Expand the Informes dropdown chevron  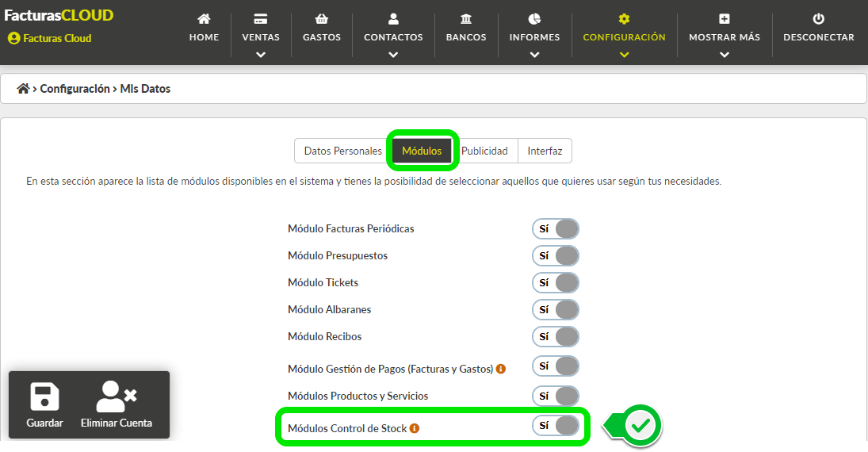[534, 55]
